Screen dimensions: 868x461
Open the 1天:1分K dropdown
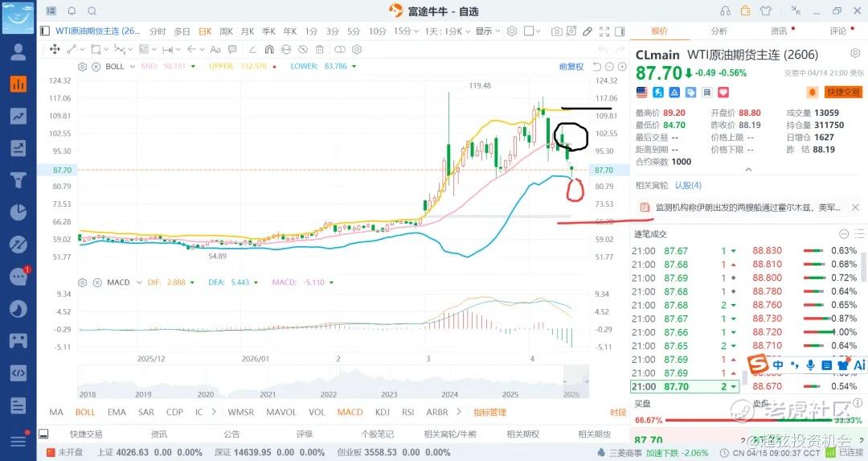[x=448, y=31]
